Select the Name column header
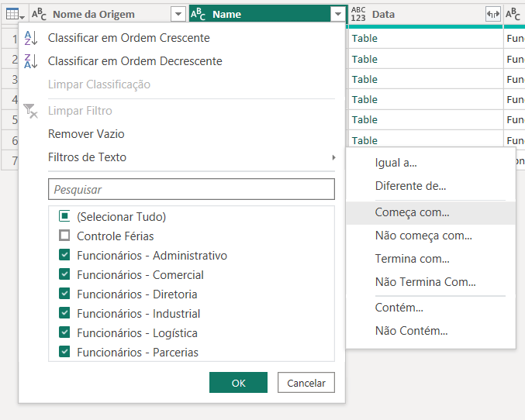Screen dimensions: 525x420 pos(226,15)
